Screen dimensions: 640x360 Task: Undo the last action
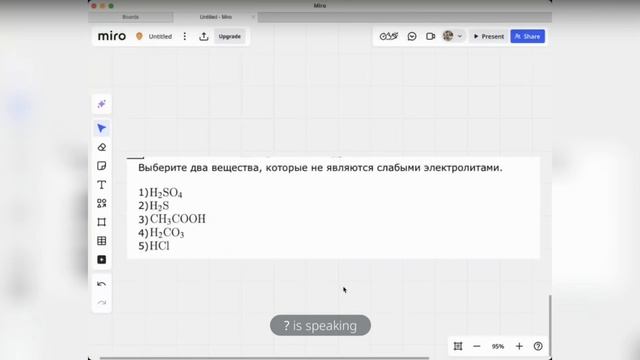click(x=102, y=284)
